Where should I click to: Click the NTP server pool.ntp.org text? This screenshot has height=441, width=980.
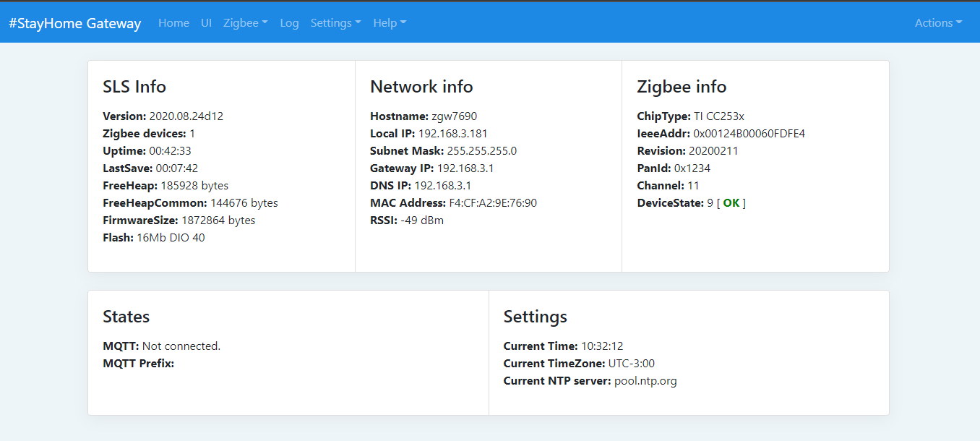click(x=645, y=381)
